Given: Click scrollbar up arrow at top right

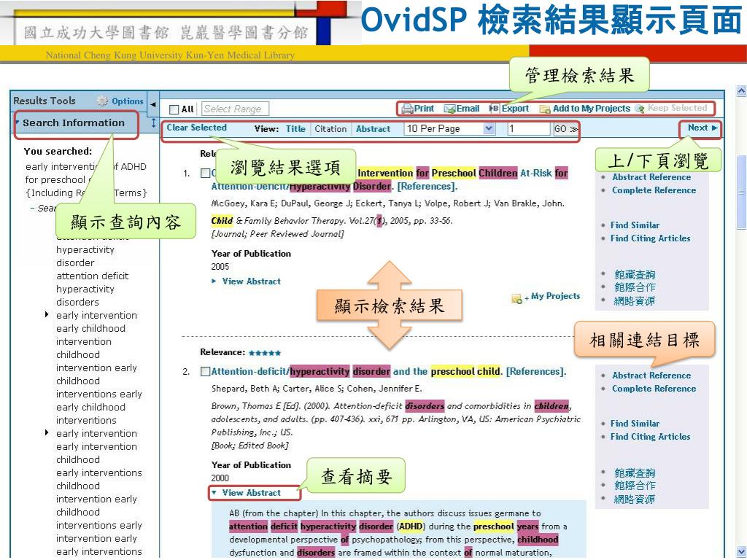Looking at the screenshot, I should click(741, 90).
